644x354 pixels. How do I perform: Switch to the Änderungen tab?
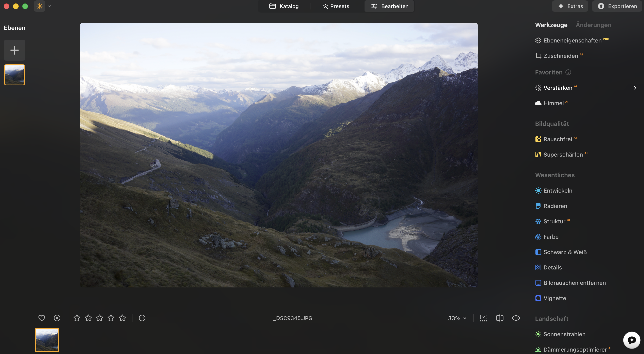[594, 25]
